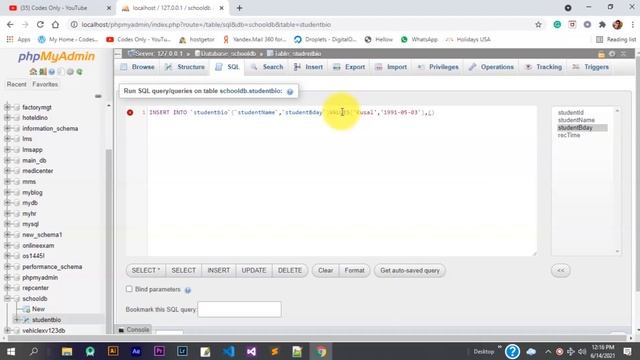Expand the vehiclexv123db database node

[x=7, y=331]
